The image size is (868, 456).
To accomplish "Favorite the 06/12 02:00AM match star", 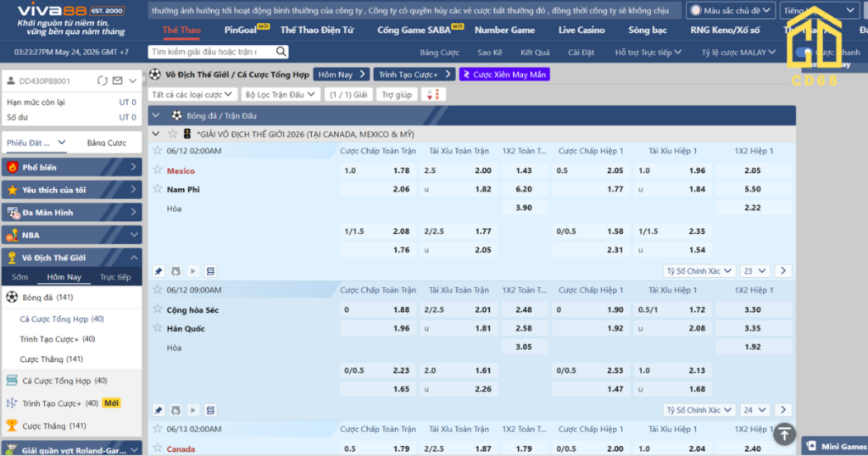I will tap(158, 151).
